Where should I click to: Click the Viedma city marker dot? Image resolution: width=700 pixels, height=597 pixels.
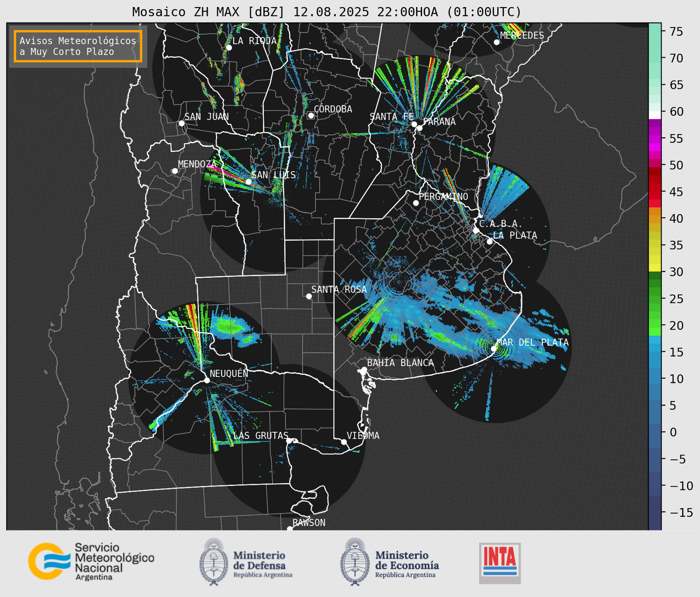[344, 442]
